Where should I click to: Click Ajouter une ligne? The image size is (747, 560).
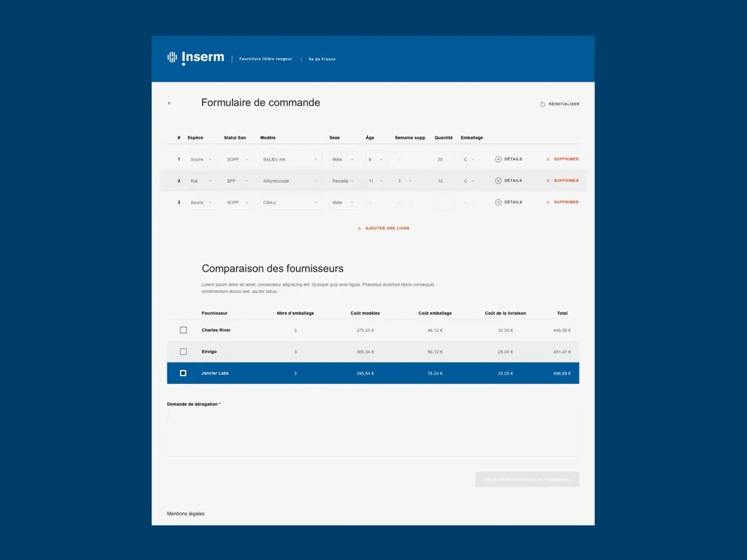pos(384,229)
